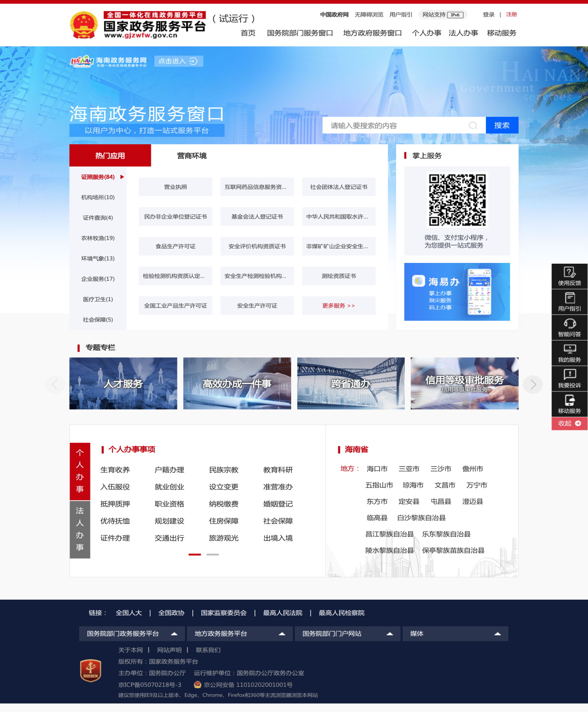This screenshot has width=588, height=712.
Task: Click the 无障碍浏览 link
Action: point(369,15)
